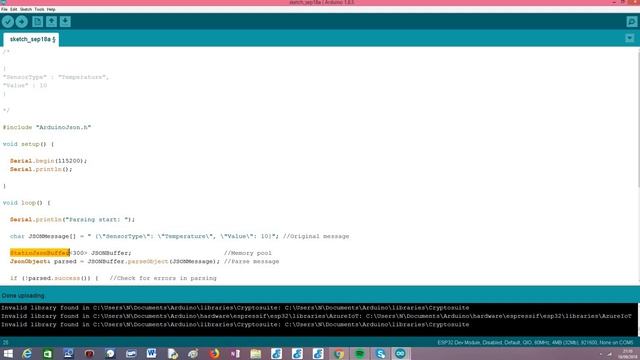
Task: Click the //Memory pool comment
Action: point(248,253)
